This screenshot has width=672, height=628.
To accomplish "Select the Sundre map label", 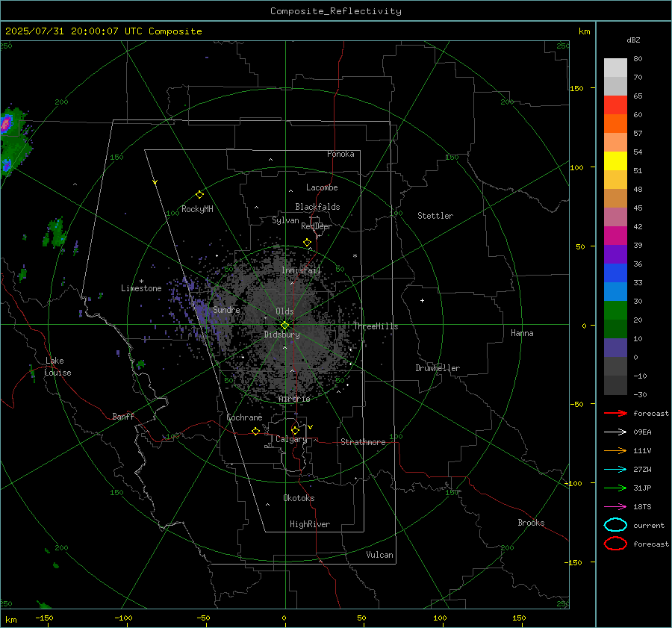I will tap(226, 309).
